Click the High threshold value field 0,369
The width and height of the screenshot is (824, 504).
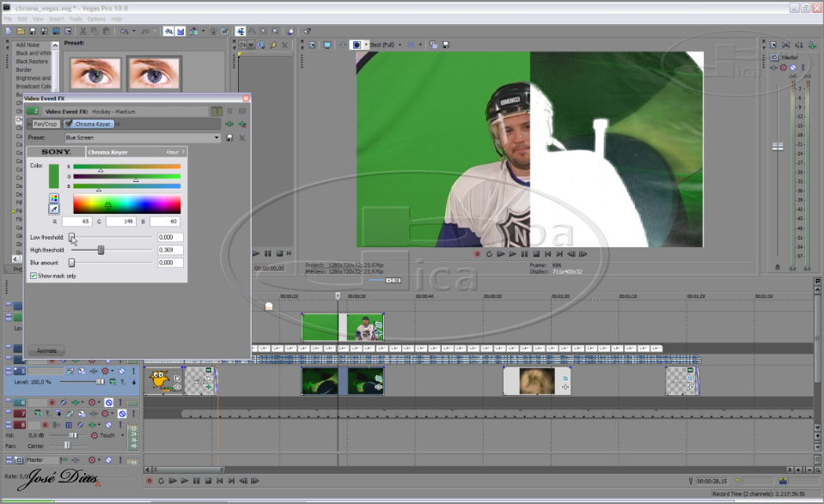[170, 250]
